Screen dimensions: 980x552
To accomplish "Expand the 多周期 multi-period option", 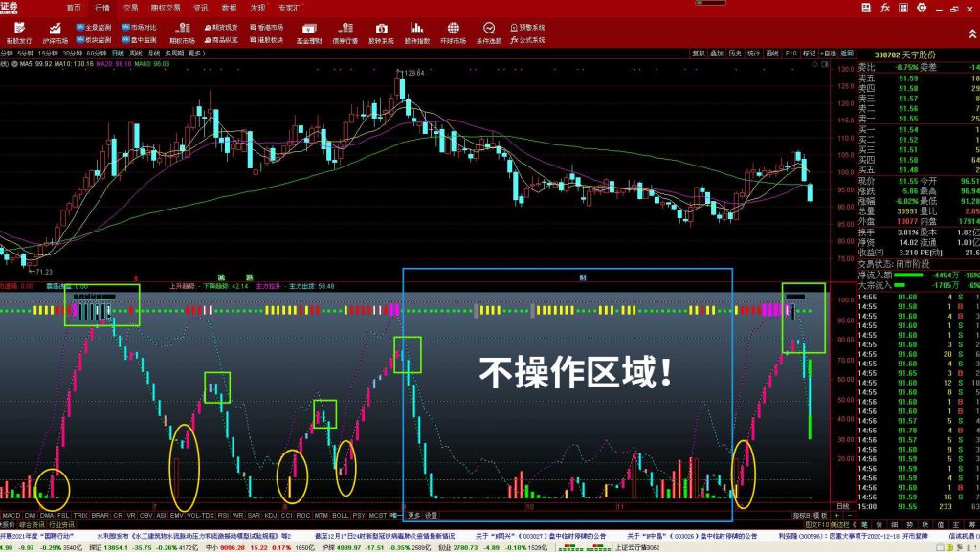I will 174,54.
